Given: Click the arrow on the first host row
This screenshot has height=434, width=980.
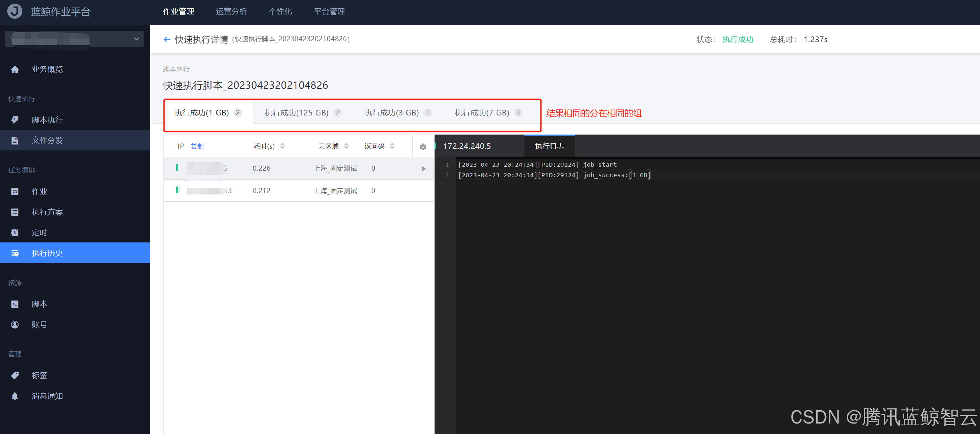Looking at the screenshot, I should [x=423, y=168].
